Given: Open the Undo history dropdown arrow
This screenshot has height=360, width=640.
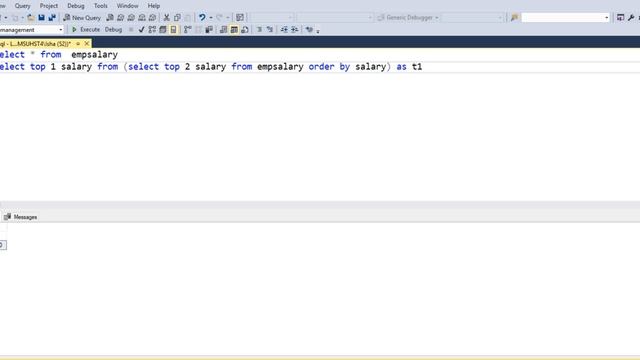Looking at the screenshot, I should [211, 18].
